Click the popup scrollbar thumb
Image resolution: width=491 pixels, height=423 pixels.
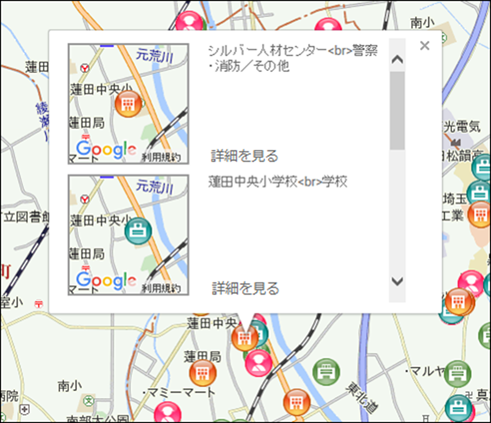397,111
